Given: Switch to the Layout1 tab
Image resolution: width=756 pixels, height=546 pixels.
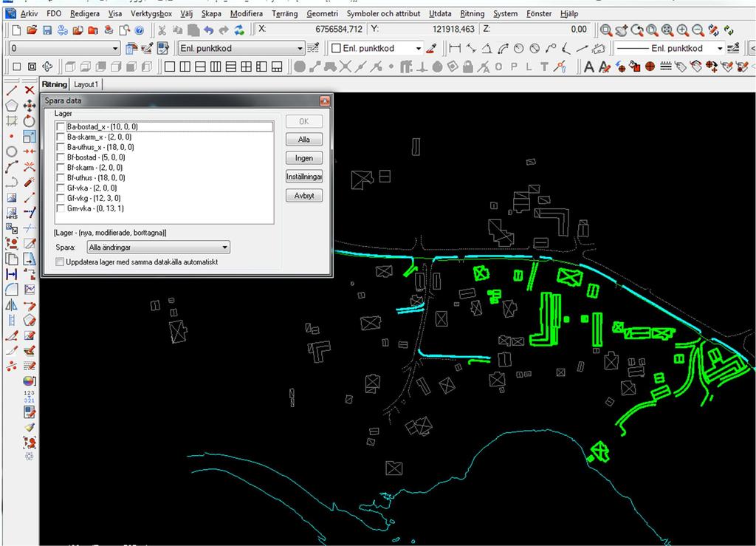Looking at the screenshot, I should tap(86, 84).
